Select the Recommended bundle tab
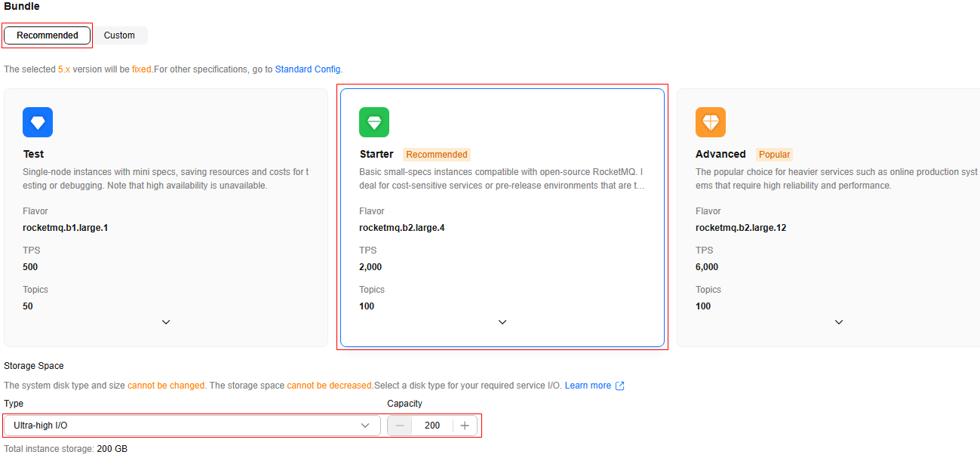Viewport: 980px width, 458px height. 48,35
